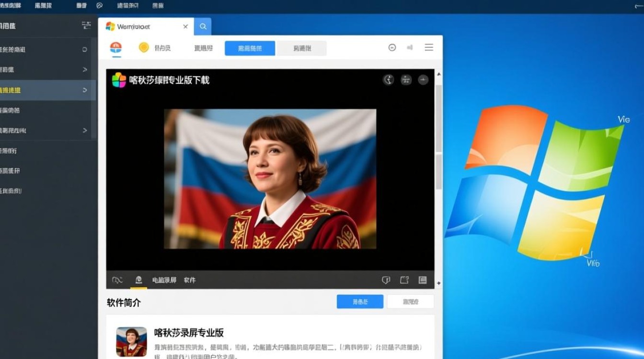The height and width of the screenshot is (359, 644).
Task: Click the white secondary button beside the blue button
Action: click(x=410, y=301)
